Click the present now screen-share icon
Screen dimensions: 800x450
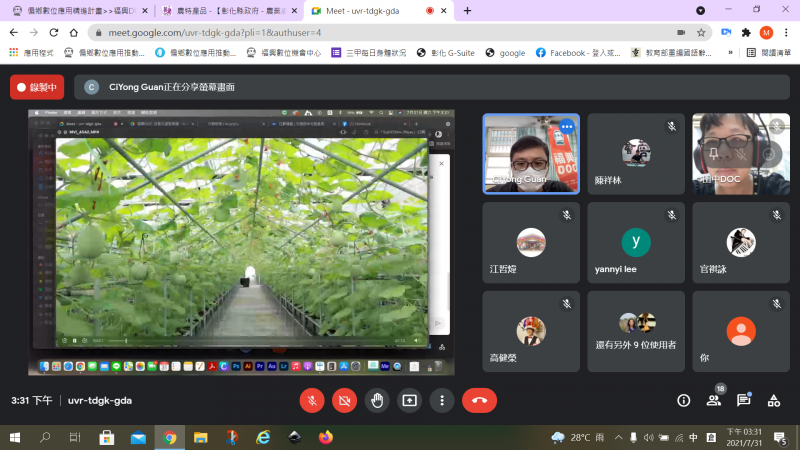(409, 401)
